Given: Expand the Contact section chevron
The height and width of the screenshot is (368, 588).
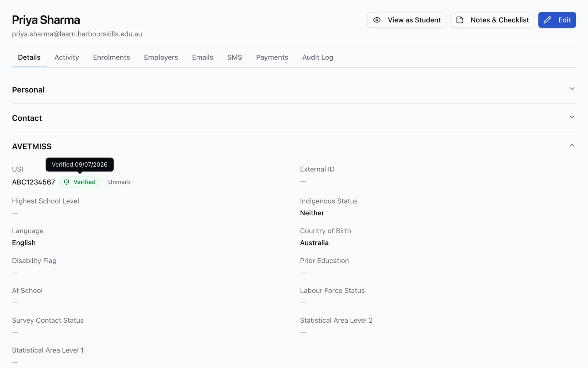Looking at the screenshot, I should point(572,117).
